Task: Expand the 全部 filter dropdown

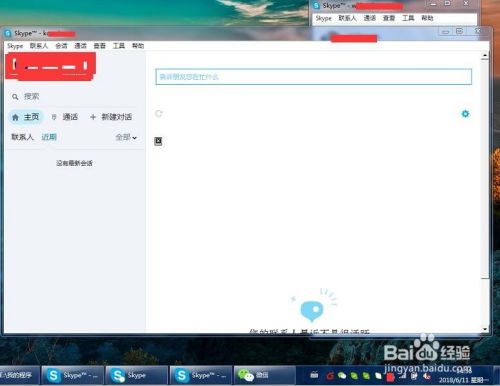Action: click(126, 137)
